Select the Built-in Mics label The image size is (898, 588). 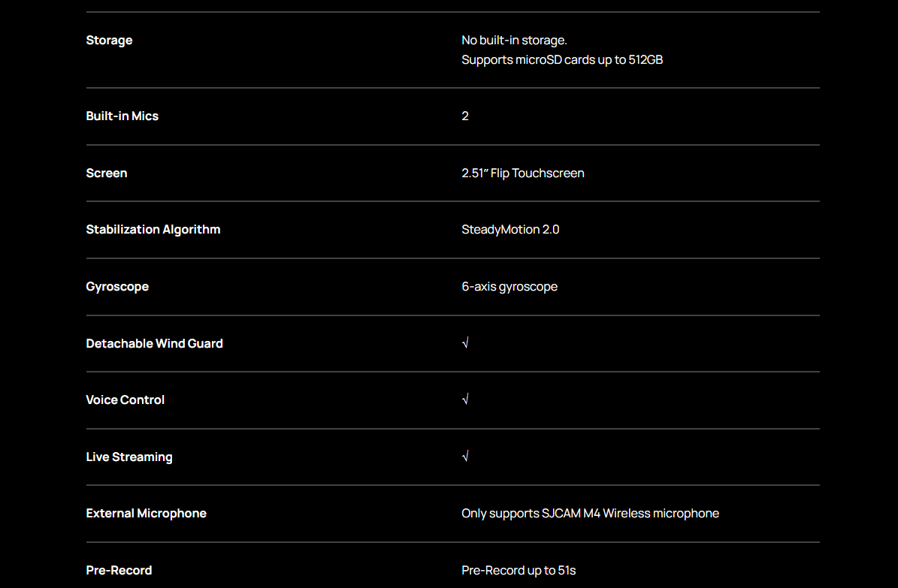pyautogui.click(x=122, y=116)
